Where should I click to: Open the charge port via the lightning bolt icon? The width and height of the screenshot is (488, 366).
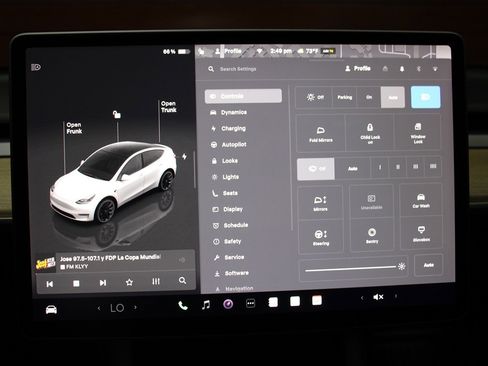click(x=184, y=156)
